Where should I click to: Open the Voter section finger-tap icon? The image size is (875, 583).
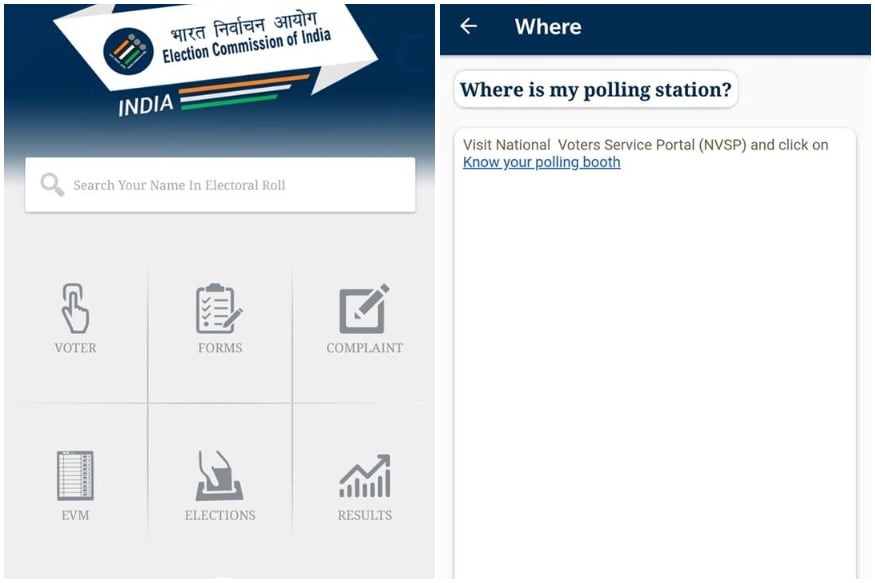coord(75,308)
